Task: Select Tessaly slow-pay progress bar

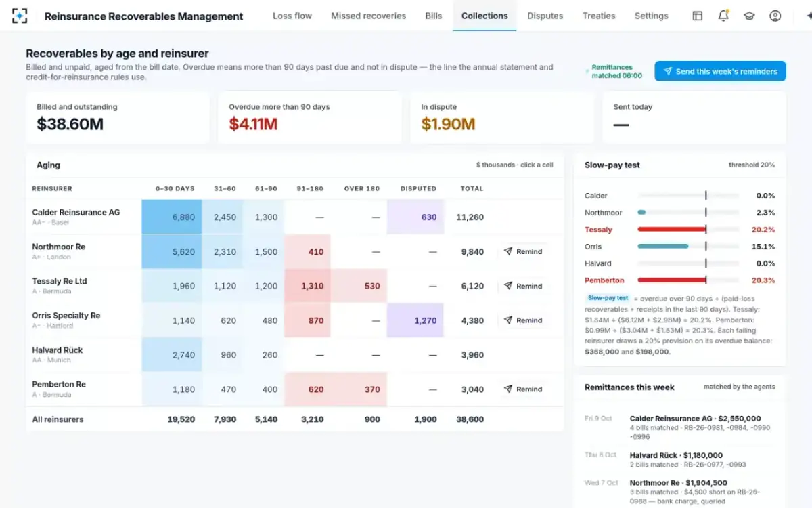Action: coord(688,230)
